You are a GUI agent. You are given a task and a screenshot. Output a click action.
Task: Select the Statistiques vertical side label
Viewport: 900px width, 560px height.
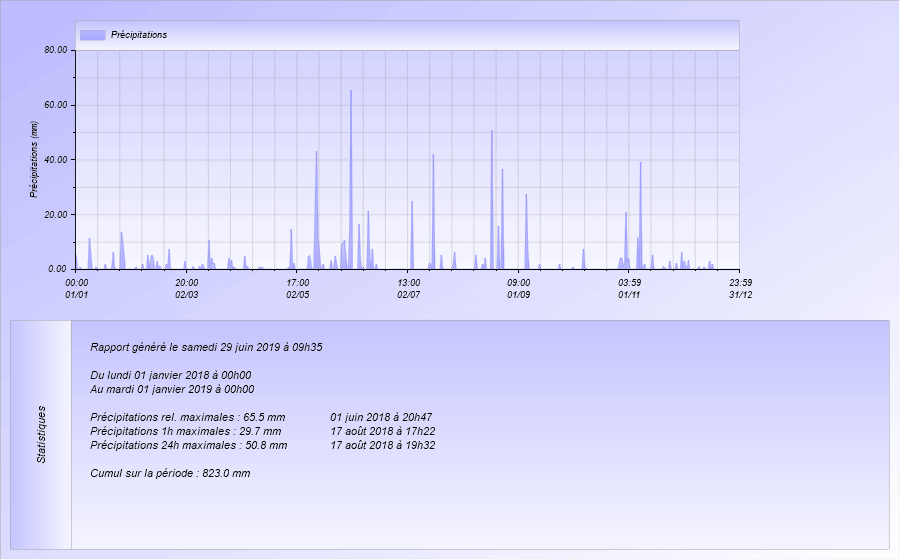pos(41,434)
